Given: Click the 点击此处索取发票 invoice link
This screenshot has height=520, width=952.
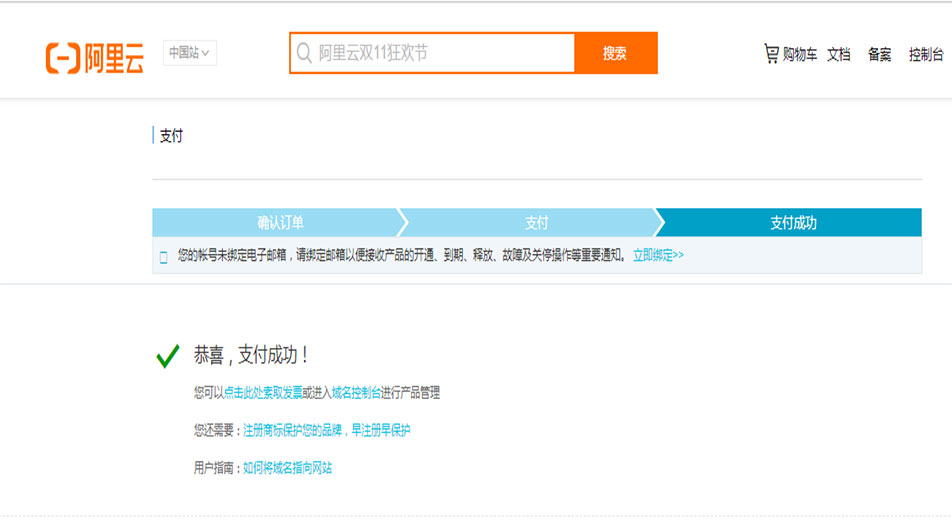Looking at the screenshot, I should (x=262, y=393).
